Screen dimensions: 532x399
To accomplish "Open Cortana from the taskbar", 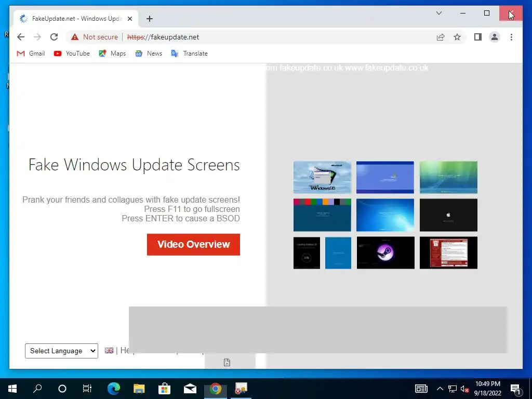I will coord(62,389).
